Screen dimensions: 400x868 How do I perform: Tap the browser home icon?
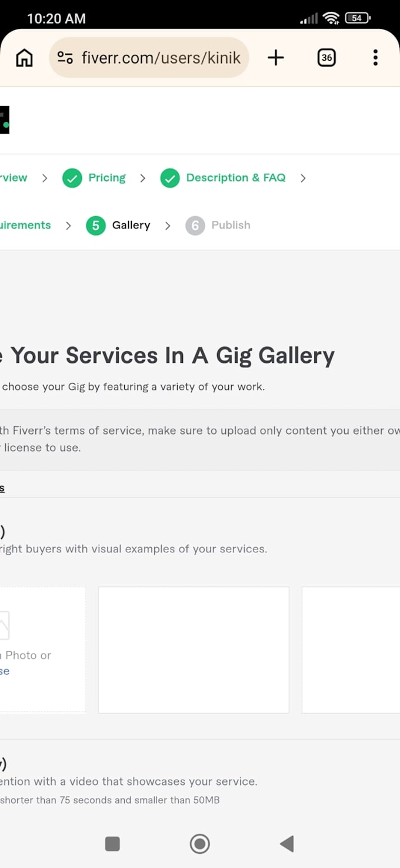24,58
